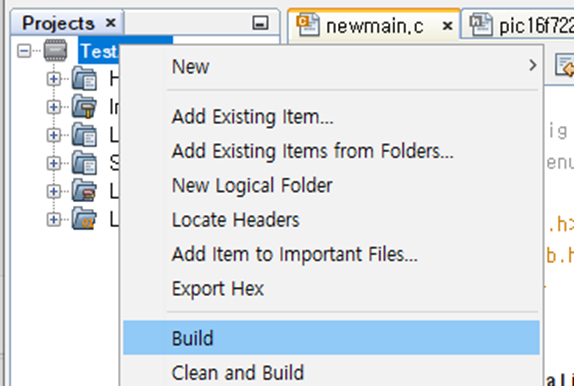Expand the fifth folder node with red icon
Viewport: 574px width, 386px height.
point(53,191)
